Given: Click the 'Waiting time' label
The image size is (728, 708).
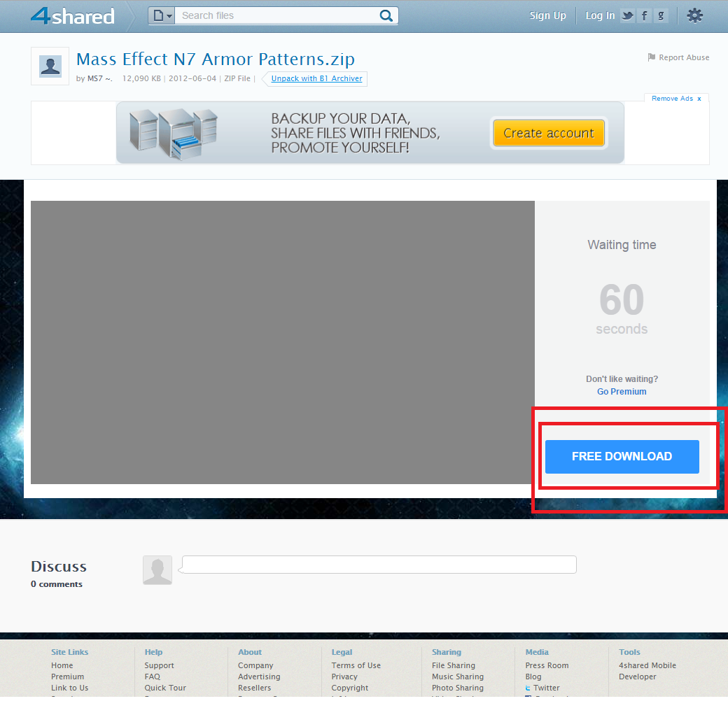Looking at the screenshot, I should 622,245.
